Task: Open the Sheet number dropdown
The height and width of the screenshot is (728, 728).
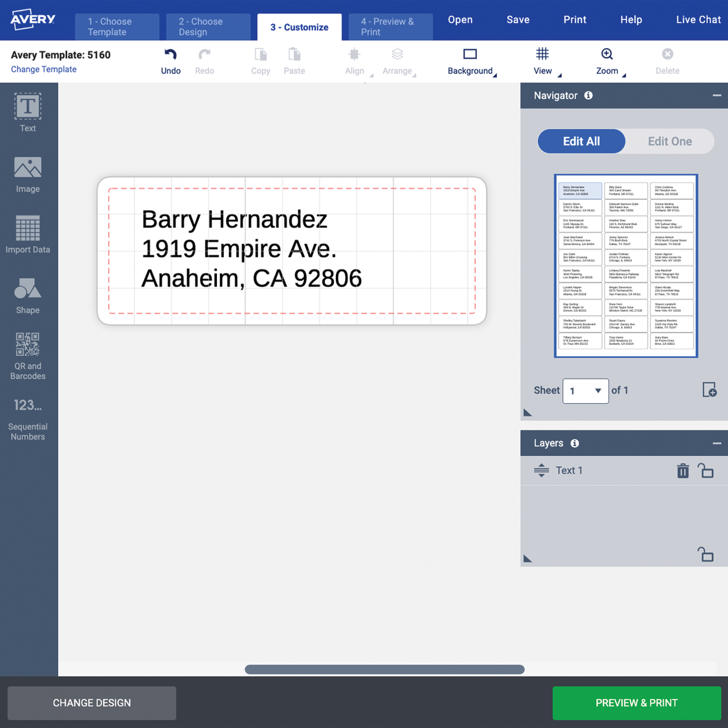Action: (585, 391)
